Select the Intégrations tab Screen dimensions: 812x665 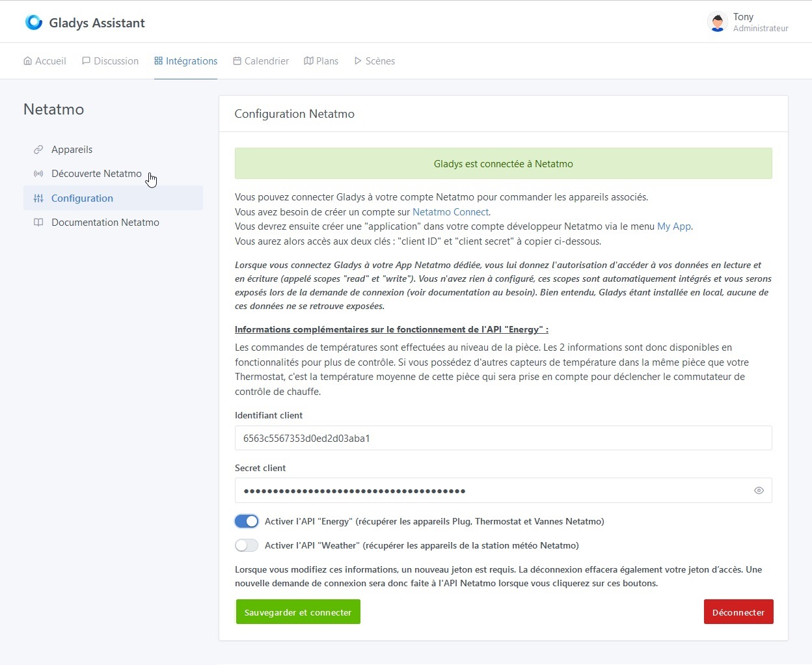point(185,61)
